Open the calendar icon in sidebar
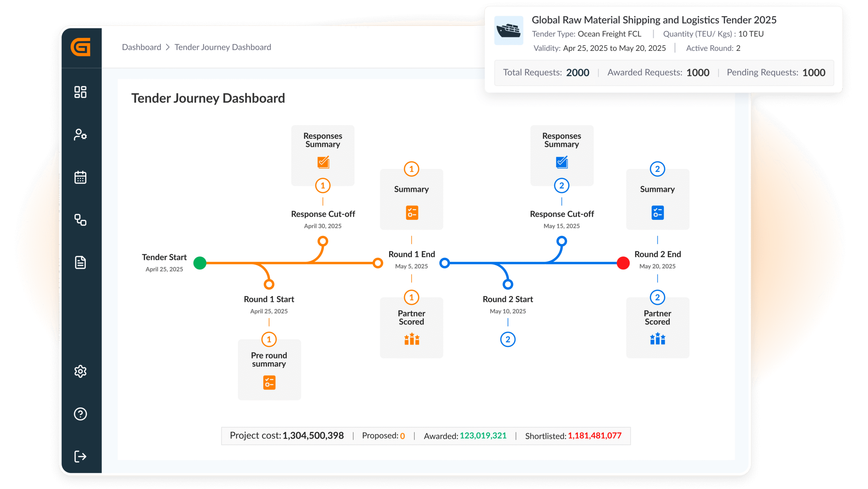Screen dimensions: 868x489 click(x=80, y=177)
